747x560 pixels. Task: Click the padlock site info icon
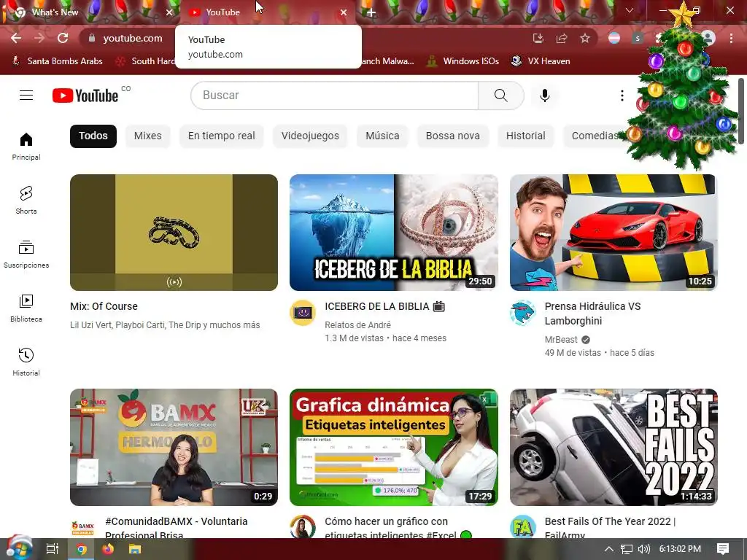(x=92, y=38)
